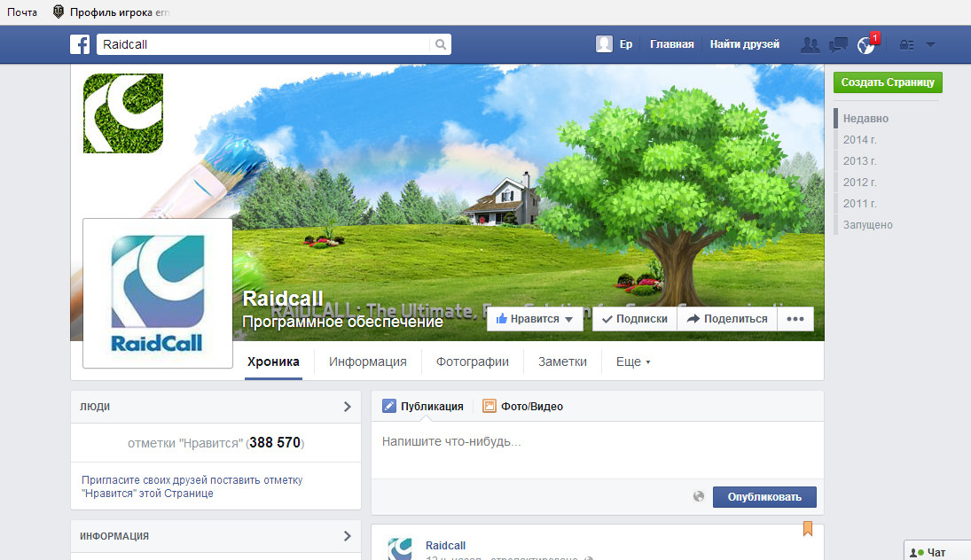
Task: Switch to the Заметки tab
Action: tap(562, 362)
